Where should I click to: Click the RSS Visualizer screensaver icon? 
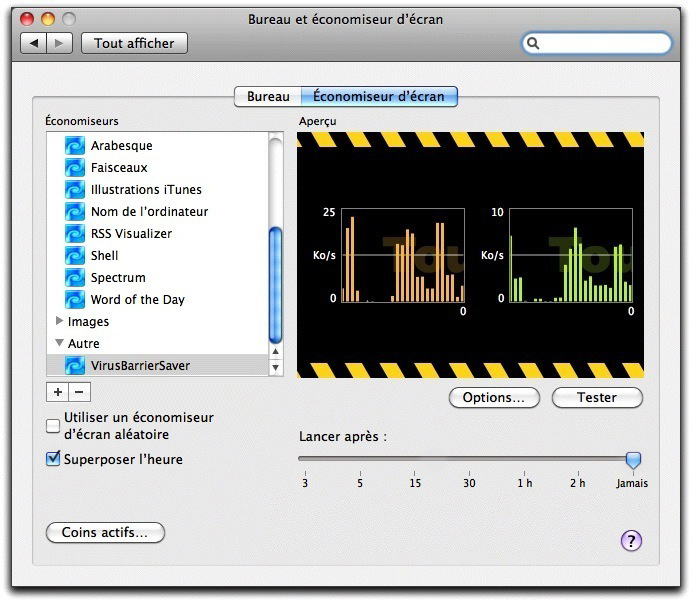click(75, 234)
